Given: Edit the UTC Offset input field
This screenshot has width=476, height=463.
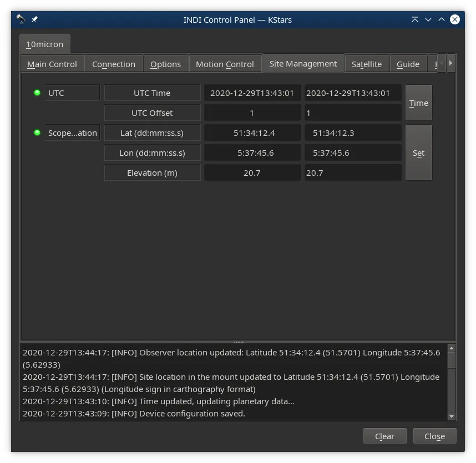Looking at the screenshot, I should pyautogui.click(x=353, y=113).
